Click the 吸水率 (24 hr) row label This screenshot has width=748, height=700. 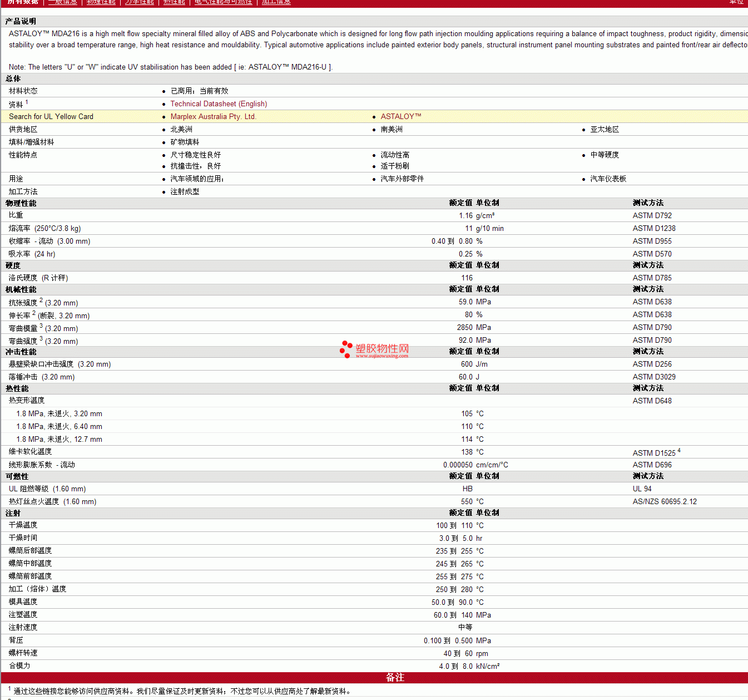[x=32, y=254]
